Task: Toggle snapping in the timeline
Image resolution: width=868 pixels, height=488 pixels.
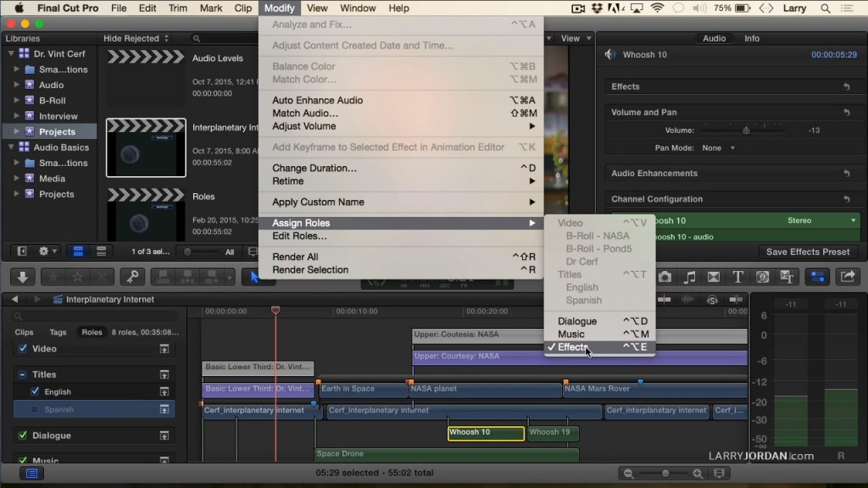Action: point(736,299)
